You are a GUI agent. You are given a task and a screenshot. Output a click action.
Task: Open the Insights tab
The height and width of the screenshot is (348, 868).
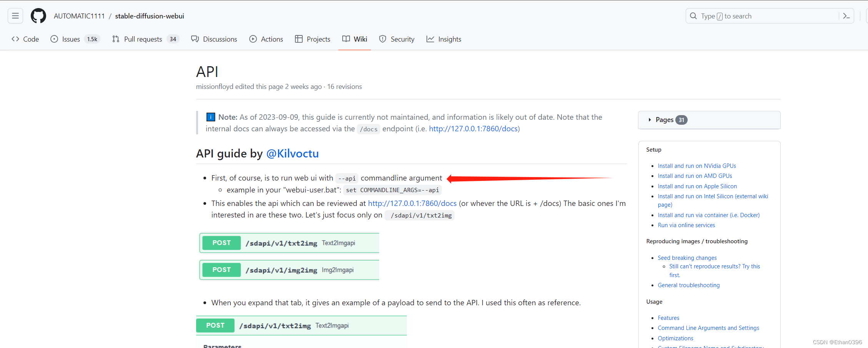pyautogui.click(x=444, y=39)
